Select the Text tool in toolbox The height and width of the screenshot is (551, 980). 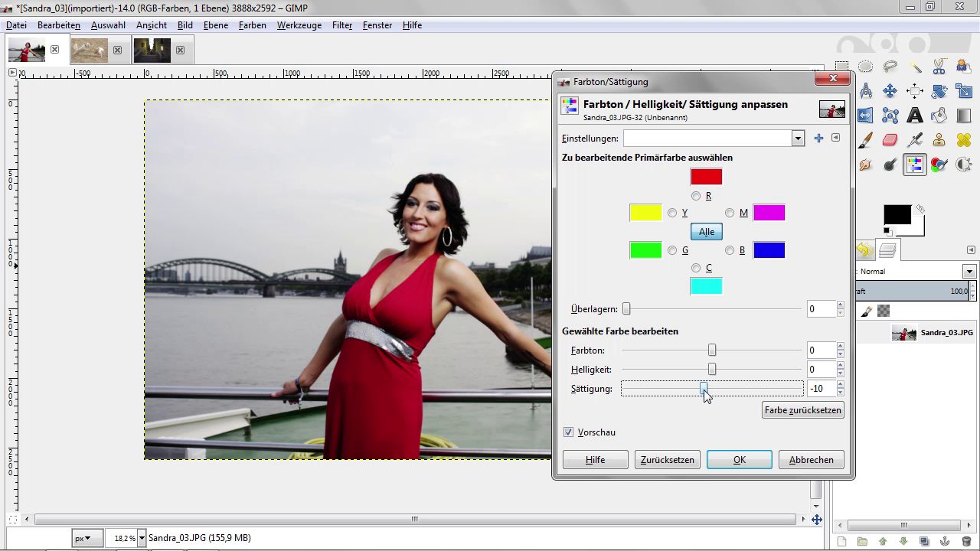pyautogui.click(x=915, y=116)
